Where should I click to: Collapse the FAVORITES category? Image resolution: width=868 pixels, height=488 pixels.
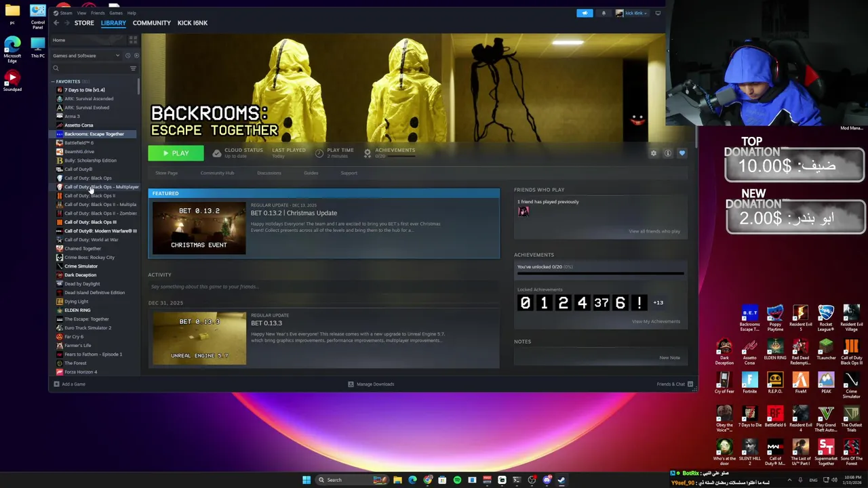tap(53, 81)
